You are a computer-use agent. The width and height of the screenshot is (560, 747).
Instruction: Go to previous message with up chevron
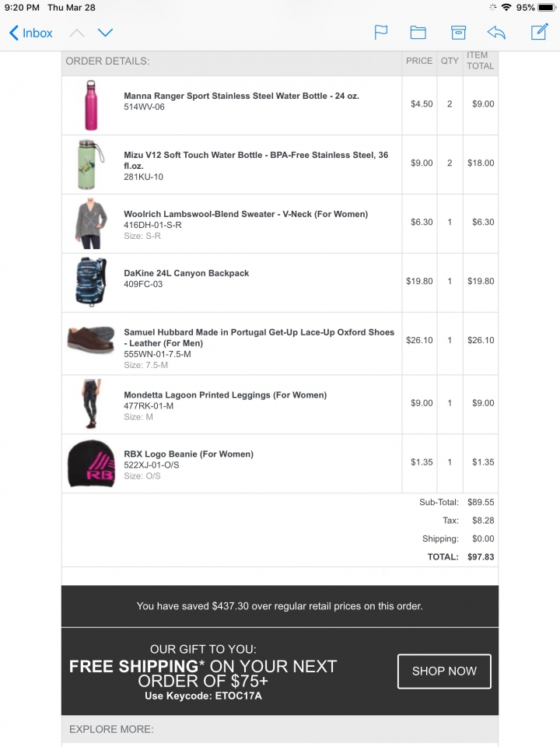point(77,33)
